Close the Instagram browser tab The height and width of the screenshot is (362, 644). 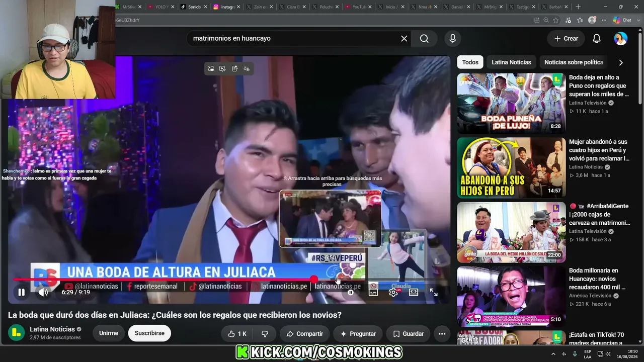pos(238,7)
